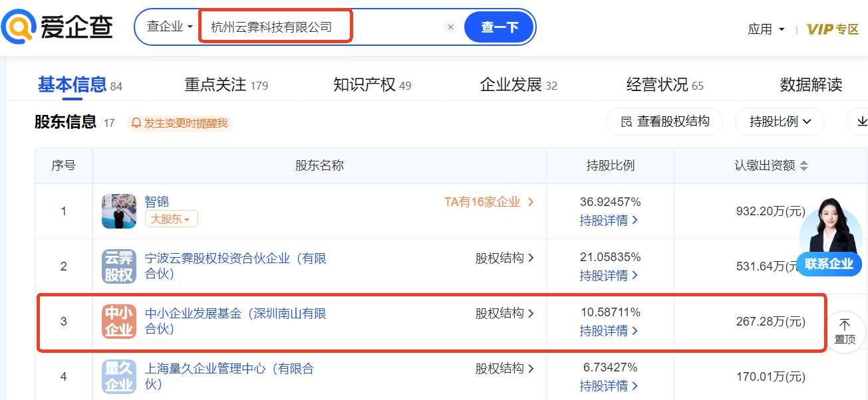
Task: Open 持股详情 for 10.58711% row
Action: tap(609, 330)
